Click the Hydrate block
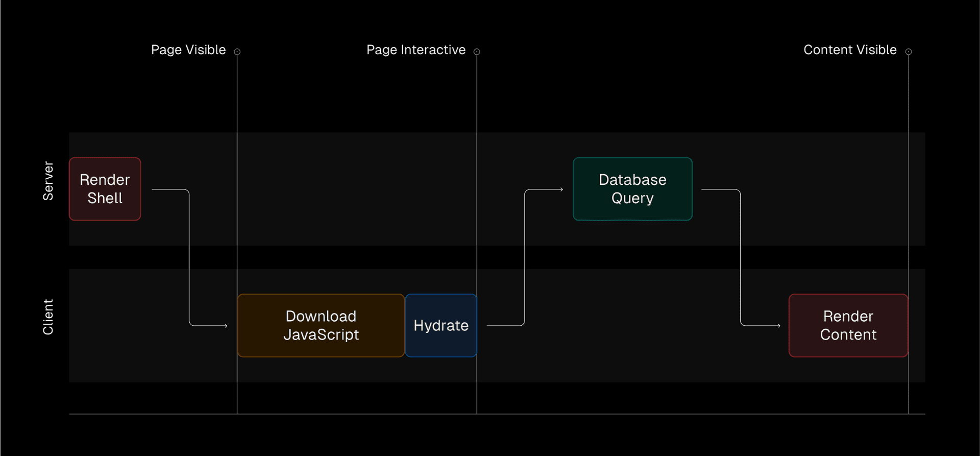Image resolution: width=980 pixels, height=456 pixels. point(441,325)
